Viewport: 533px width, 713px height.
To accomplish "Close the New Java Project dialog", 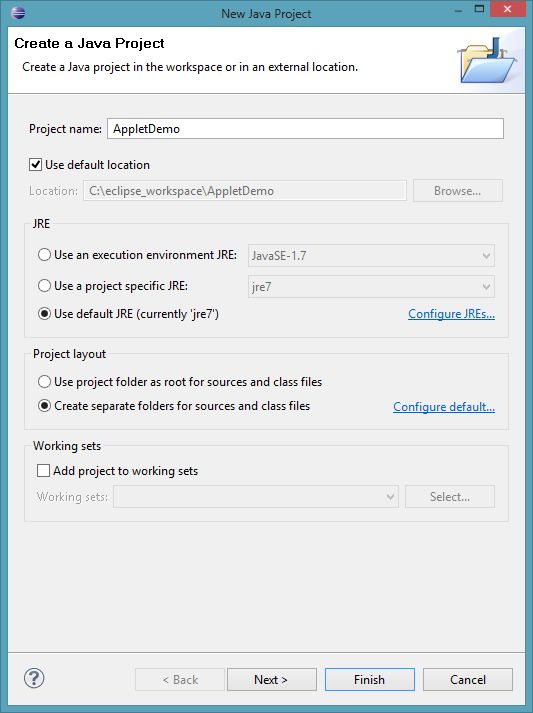I will point(507,9).
